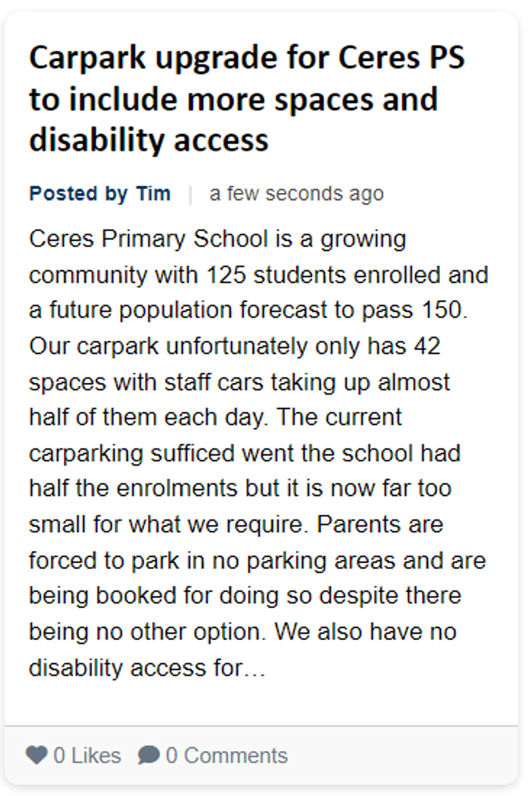Like the post with the heart icon

point(36,755)
